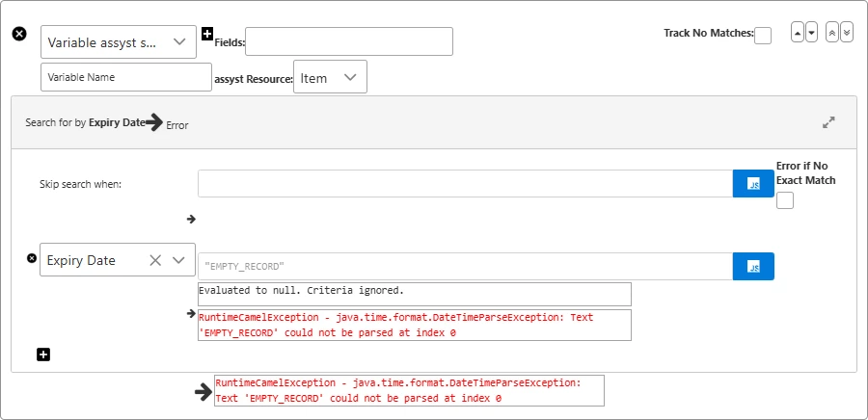Viewport: 868px width, 420px height.
Task: Clear the Expiry Date field selection
Action: pos(154,260)
